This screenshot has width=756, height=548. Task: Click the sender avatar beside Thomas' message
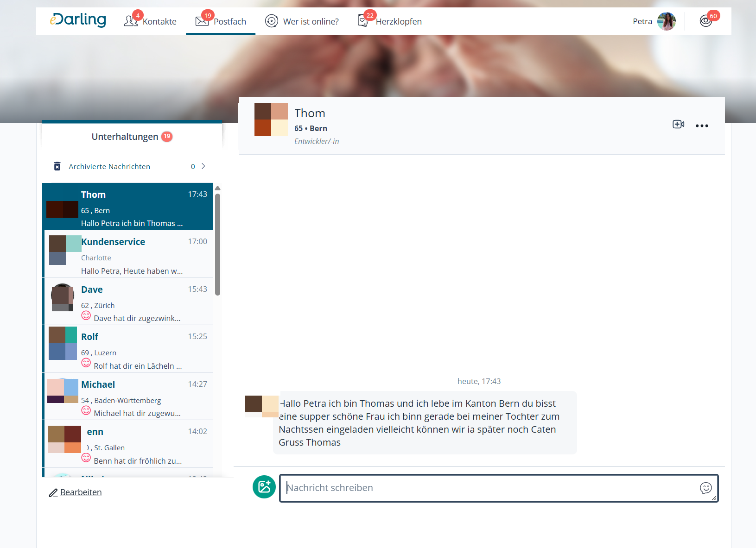point(262,406)
